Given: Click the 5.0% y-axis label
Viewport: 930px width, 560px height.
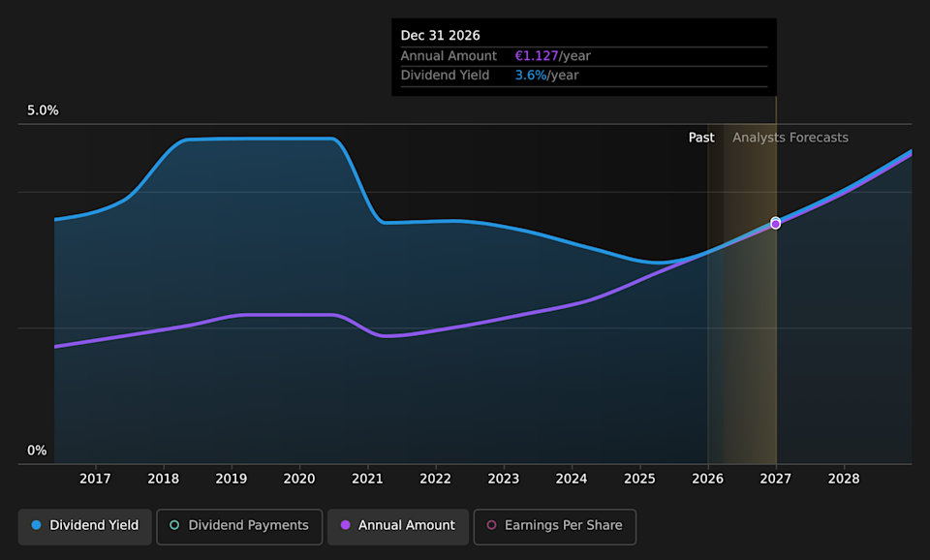Looking at the screenshot, I should click(x=43, y=110).
